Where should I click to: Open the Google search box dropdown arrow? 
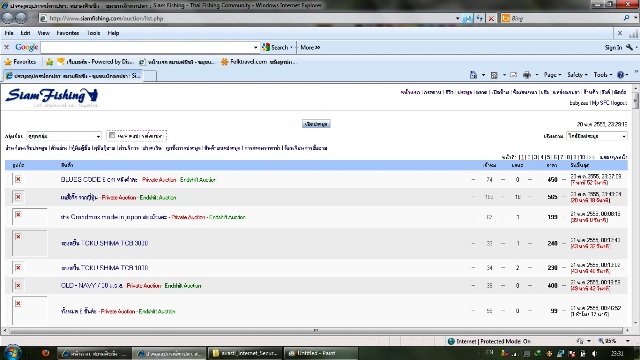coord(256,47)
